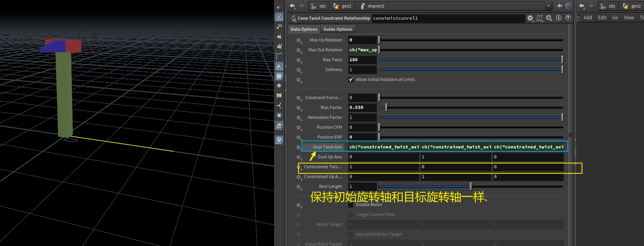Toggle the Target Current Pose checkbox
The width and height of the screenshot is (644, 246).
(x=351, y=215)
